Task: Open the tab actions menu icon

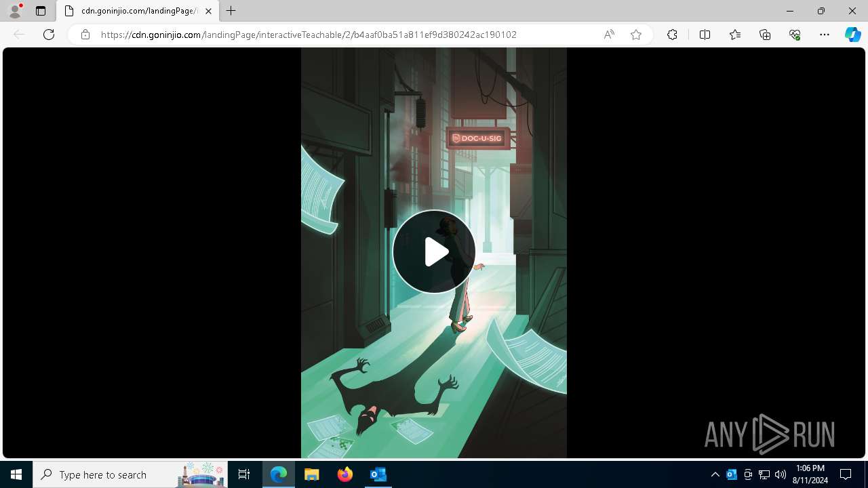Action: pos(41,11)
